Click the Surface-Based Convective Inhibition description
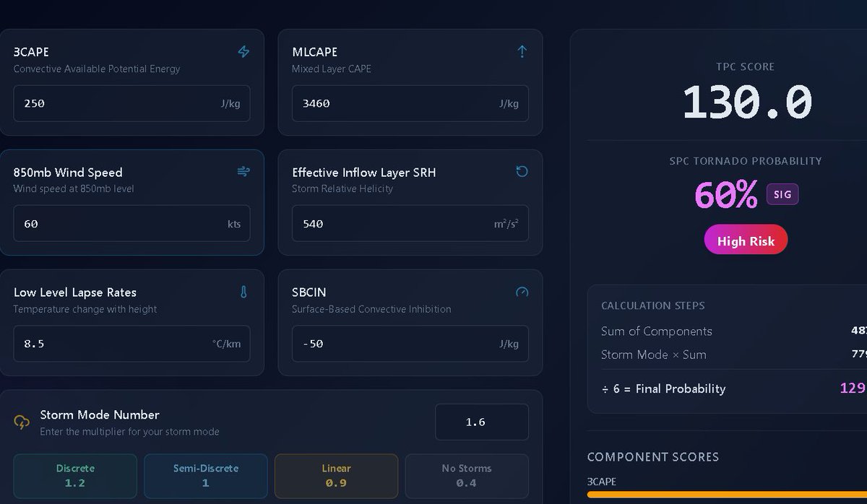The height and width of the screenshot is (504, 867). (371, 309)
